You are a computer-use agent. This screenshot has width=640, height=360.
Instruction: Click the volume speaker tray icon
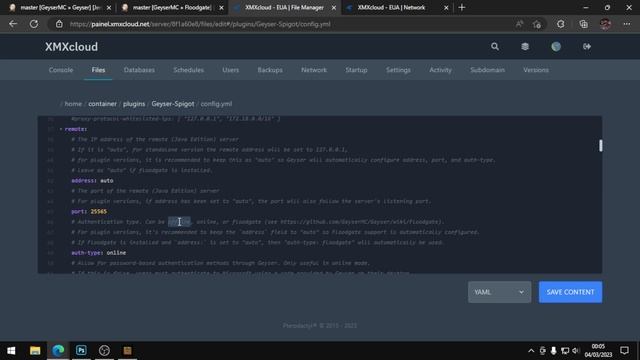point(576,351)
